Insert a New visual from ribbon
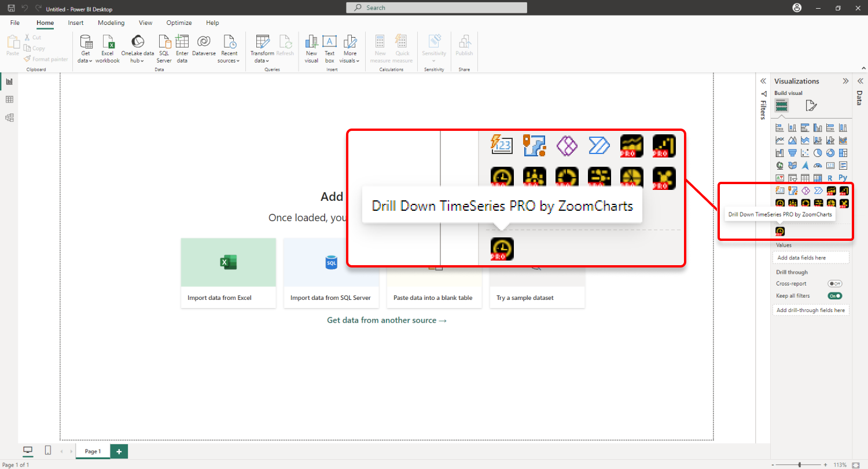868x469 pixels. pos(311,49)
